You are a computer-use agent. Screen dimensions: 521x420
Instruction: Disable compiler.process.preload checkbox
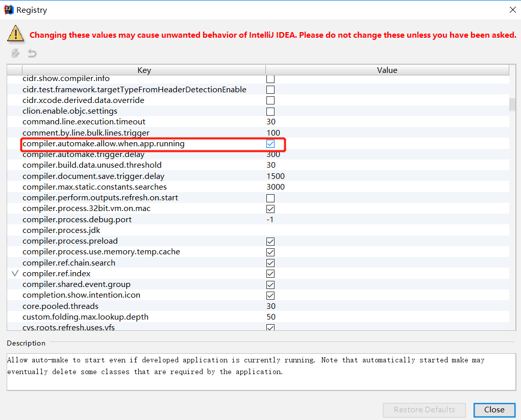pos(270,242)
